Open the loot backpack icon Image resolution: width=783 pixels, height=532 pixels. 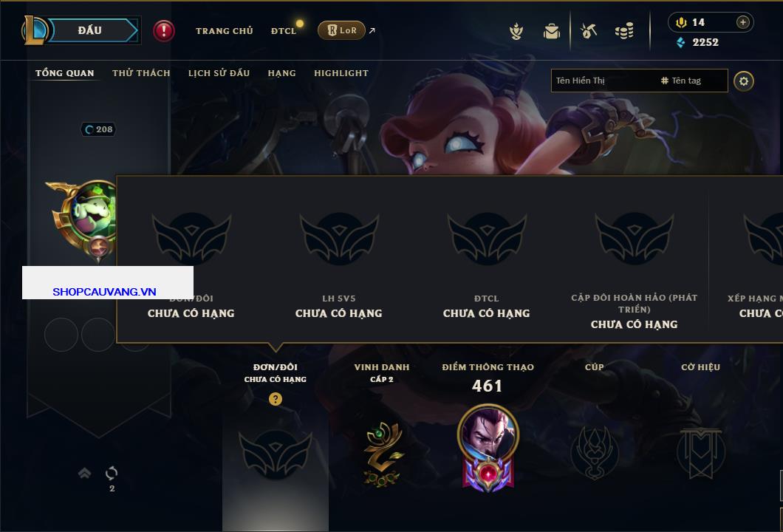click(552, 31)
